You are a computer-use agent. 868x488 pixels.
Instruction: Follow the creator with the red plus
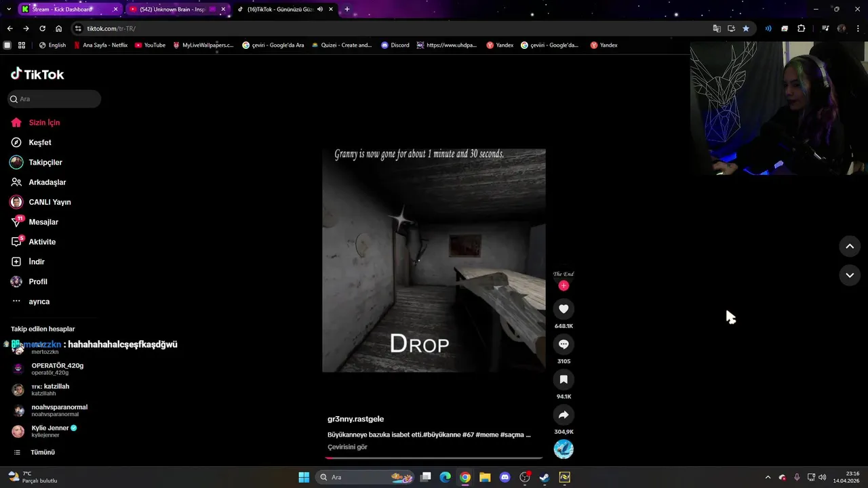564,286
